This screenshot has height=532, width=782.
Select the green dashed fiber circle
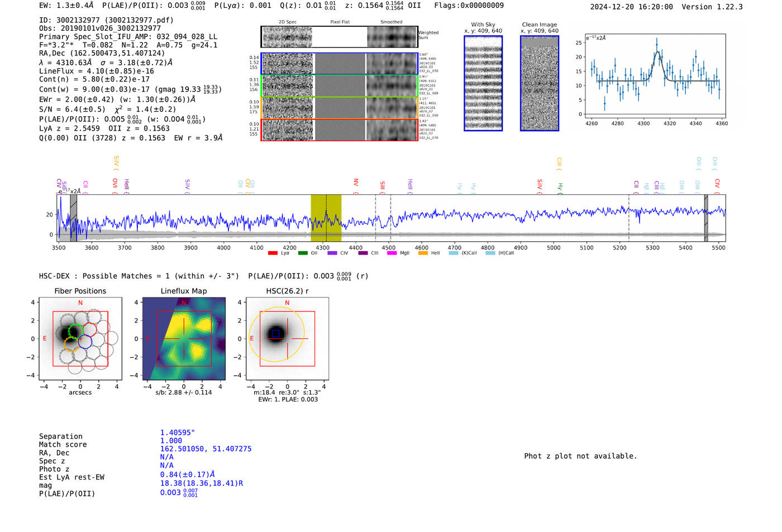click(75, 331)
